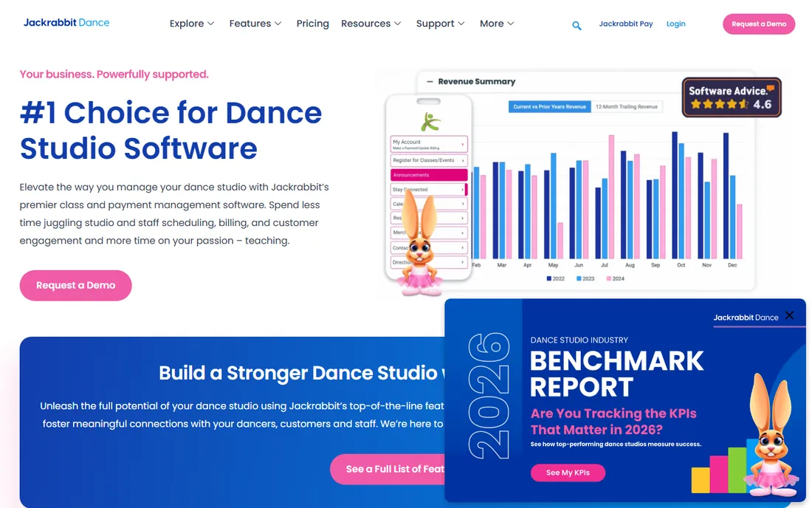812x508 pixels.
Task: Click the Dec label on chart axis
Action: click(732, 265)
